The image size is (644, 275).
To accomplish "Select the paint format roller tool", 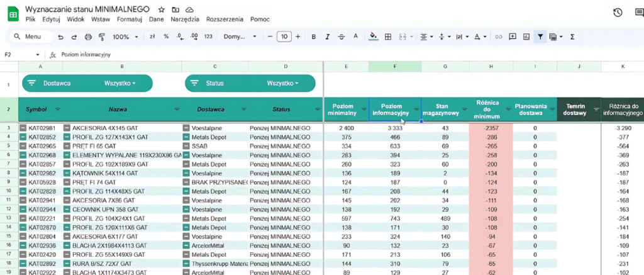I will pos(102,37).
